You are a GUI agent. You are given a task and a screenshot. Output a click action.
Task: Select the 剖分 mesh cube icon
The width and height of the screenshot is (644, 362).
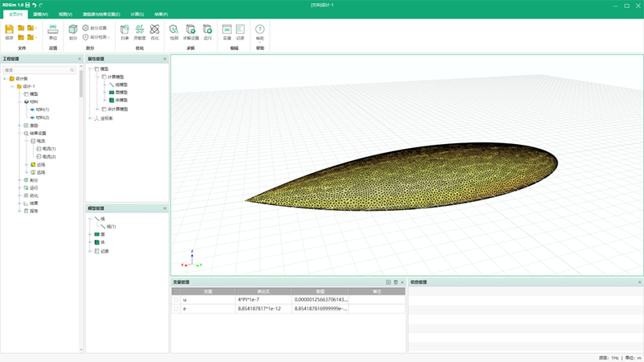[73, 31]
